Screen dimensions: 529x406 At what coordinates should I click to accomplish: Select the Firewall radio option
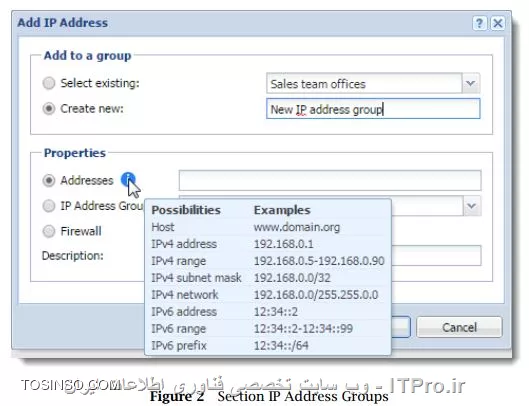pos(49,231)
